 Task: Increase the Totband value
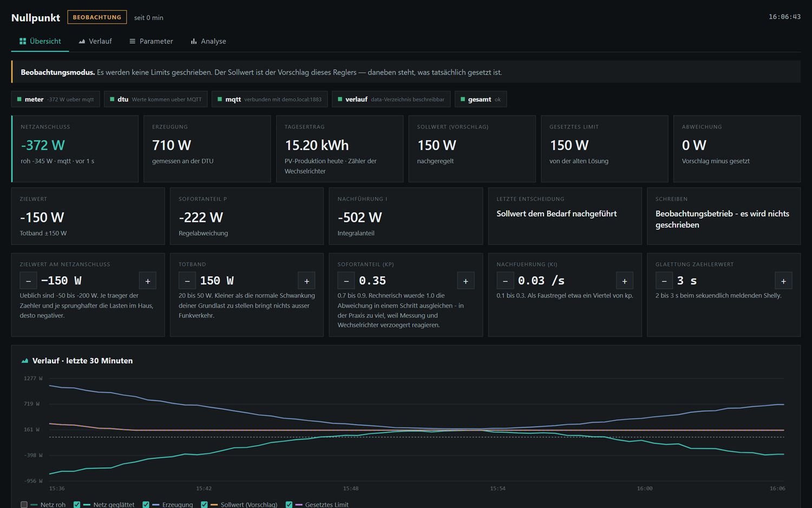[x=306, y=281]
